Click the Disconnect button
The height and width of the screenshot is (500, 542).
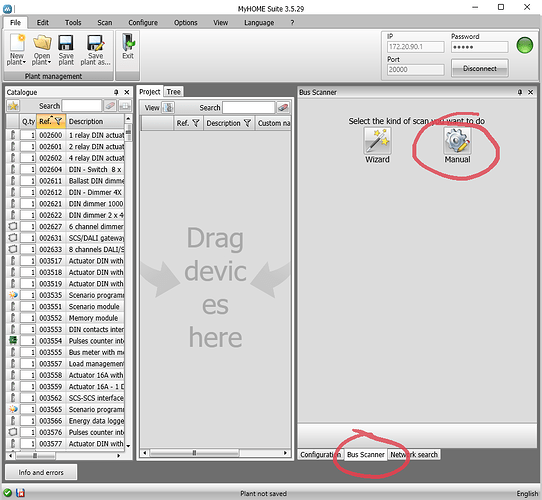479,68
